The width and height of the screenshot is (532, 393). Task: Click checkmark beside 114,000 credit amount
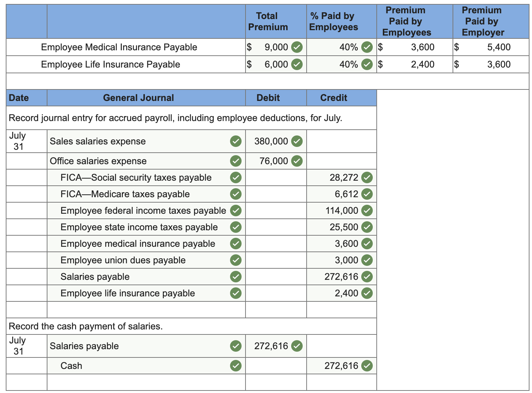367,211
